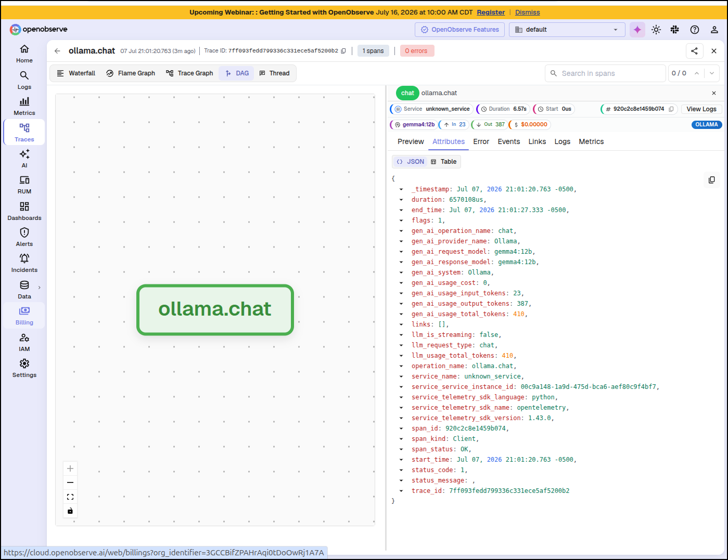Switch attributes view to Table

[444, 162]
